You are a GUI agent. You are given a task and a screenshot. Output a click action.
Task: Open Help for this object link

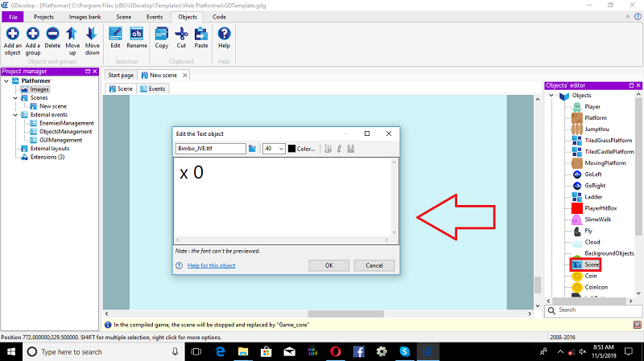point(211,265)
